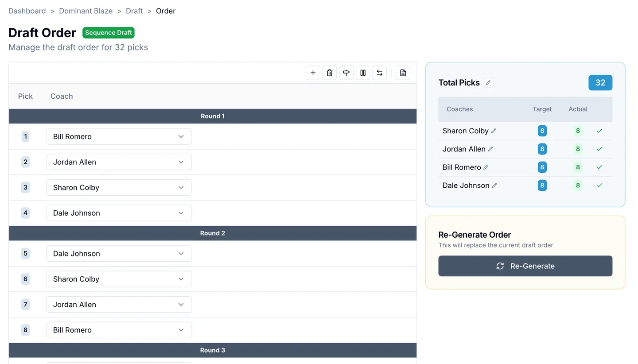Click Dale Johnson's actual value 8
638x364 pixels.
coord(578,185)
